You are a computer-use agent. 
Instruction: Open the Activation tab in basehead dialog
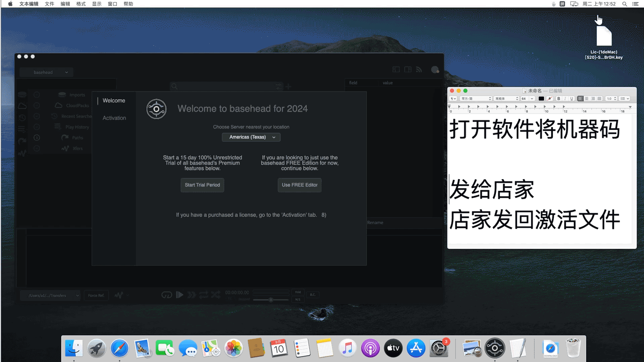(x=114, y=118)
